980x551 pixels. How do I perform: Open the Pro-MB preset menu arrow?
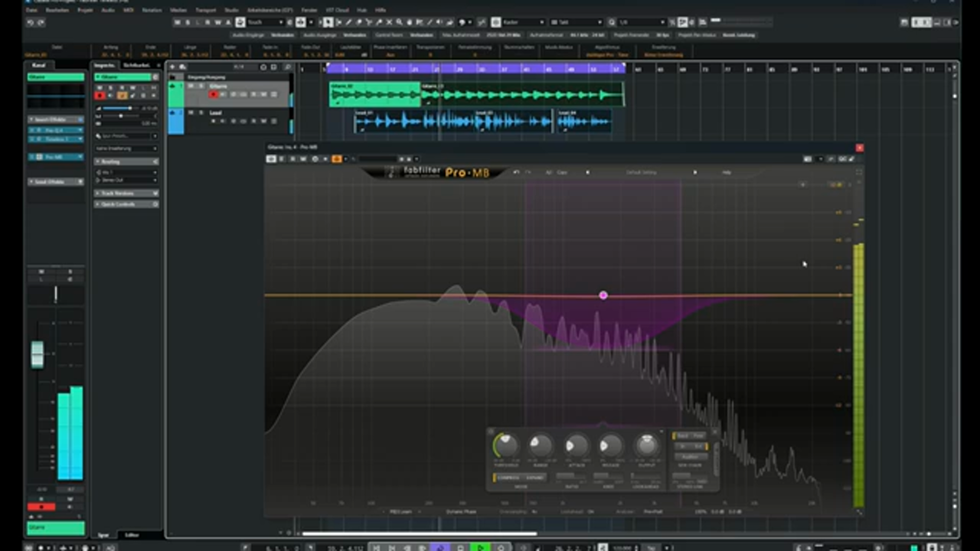pyautogui.click(x=695, y=172)
